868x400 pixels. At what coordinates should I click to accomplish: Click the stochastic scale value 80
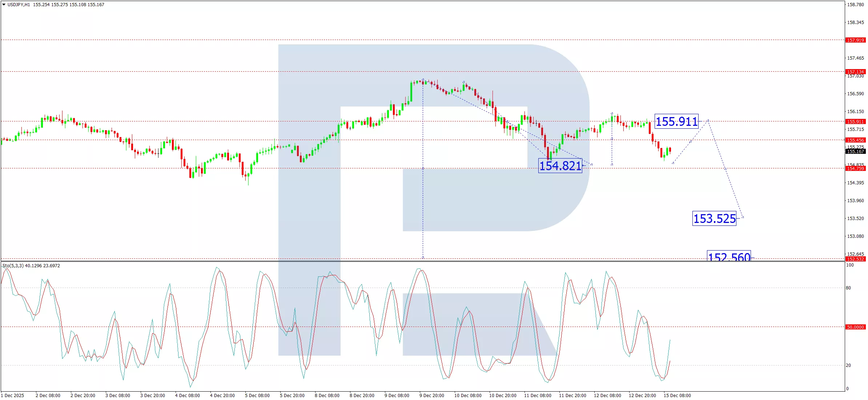pos(848,288)
